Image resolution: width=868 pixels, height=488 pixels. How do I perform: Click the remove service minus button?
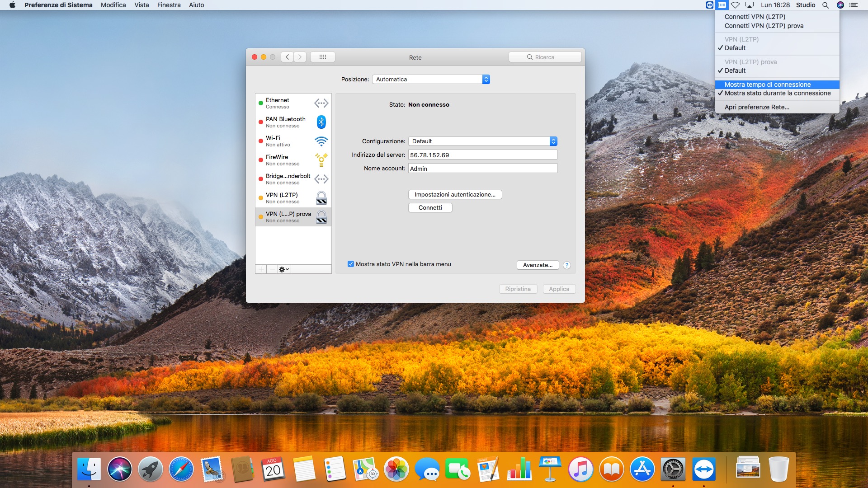tap(272, 269)
